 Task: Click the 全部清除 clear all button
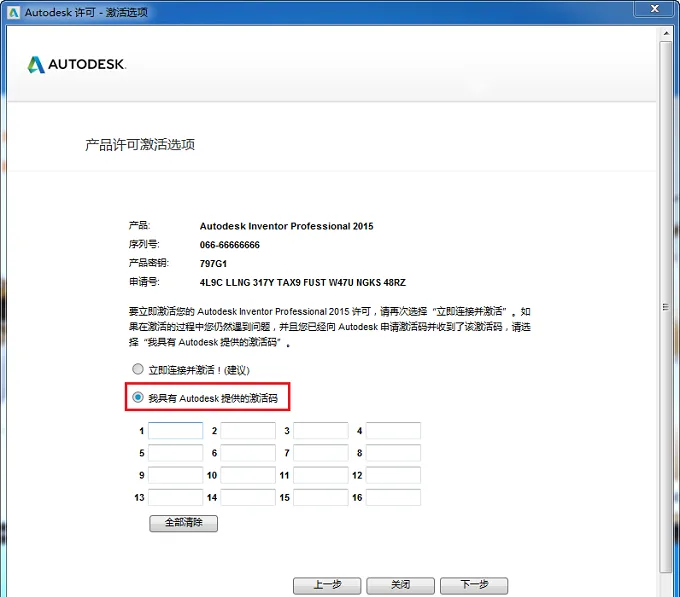click(183, 523)
